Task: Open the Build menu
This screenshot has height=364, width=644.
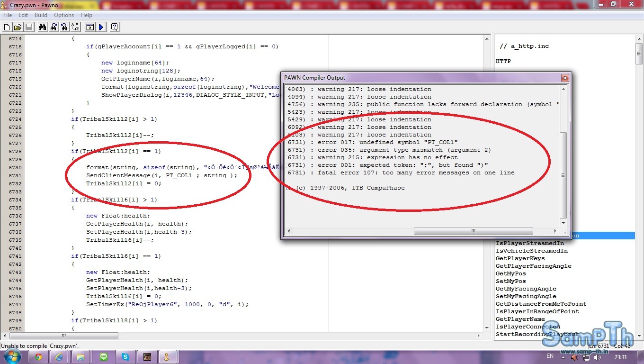Action: tap(41, 15)
